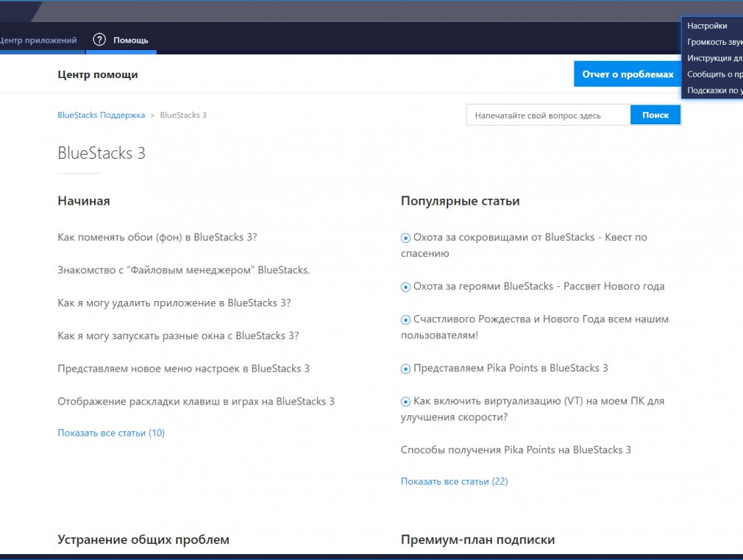
Task: Switch to the Помощь tab
Action: pos(121,40)
